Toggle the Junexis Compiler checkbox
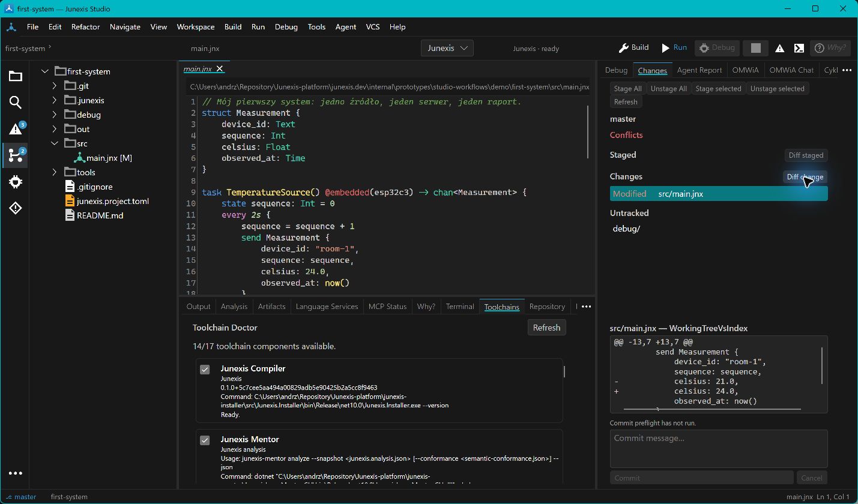This screenshot has height=504, width=858. 205,370
